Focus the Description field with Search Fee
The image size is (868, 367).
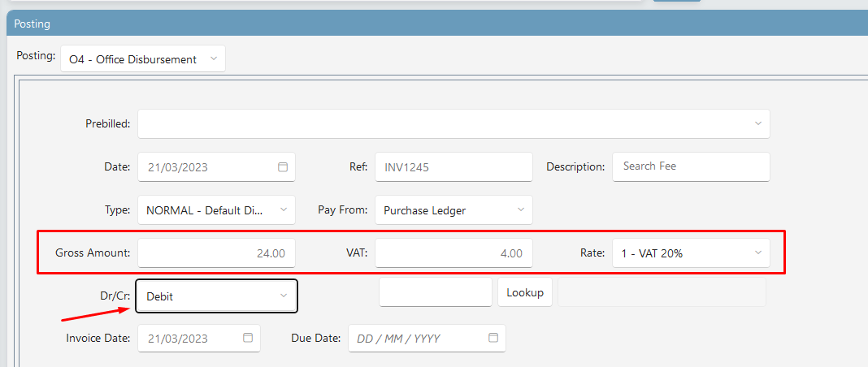pyautogui.click(x=690, y=166)
